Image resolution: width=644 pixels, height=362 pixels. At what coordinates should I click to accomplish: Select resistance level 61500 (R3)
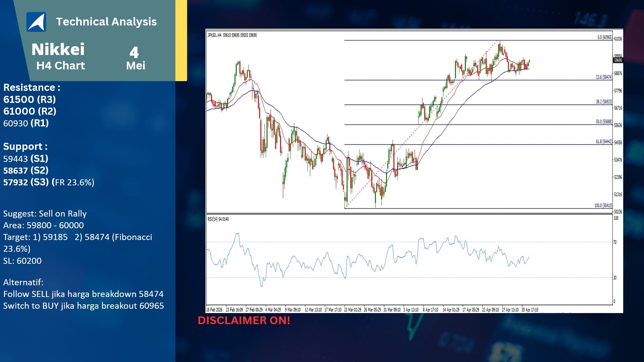coord(30,99)
